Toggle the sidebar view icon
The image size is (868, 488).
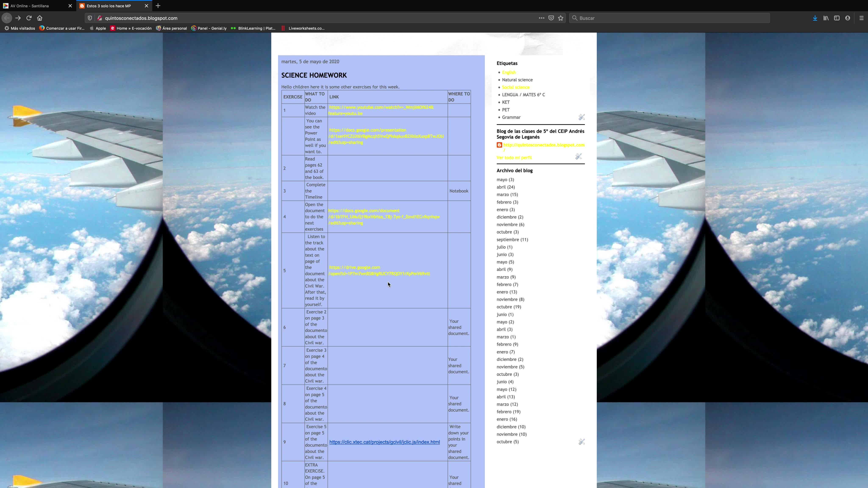(x=837, y=18)
